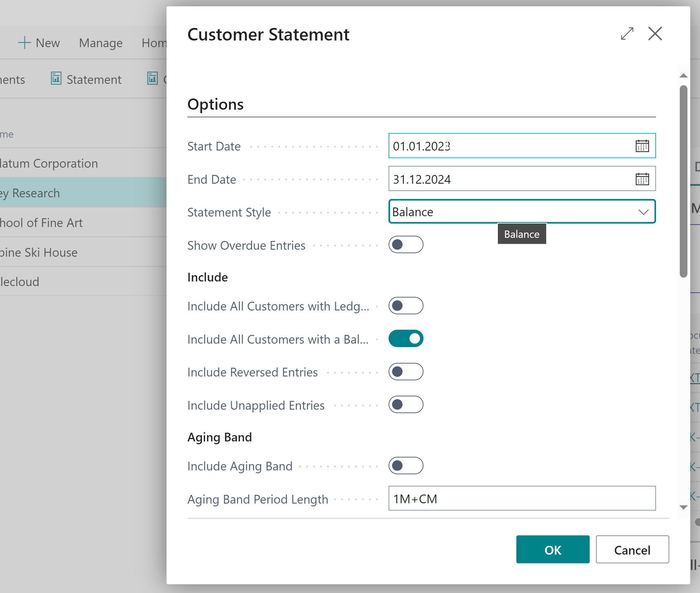Screen dimensions: 700x593
Task: Cancel the Customer Statement request
Action: (632, 550)
